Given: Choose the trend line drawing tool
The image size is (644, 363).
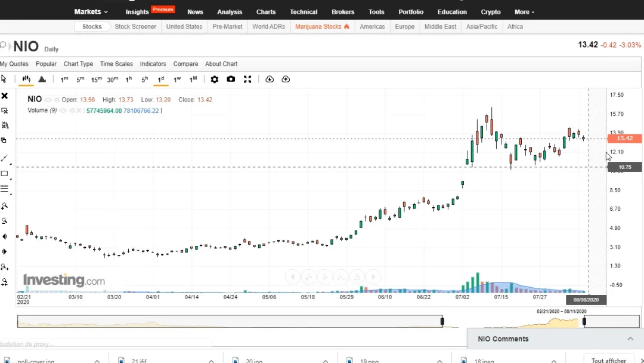Looking at the screenshot, I should tap(5, 158).
